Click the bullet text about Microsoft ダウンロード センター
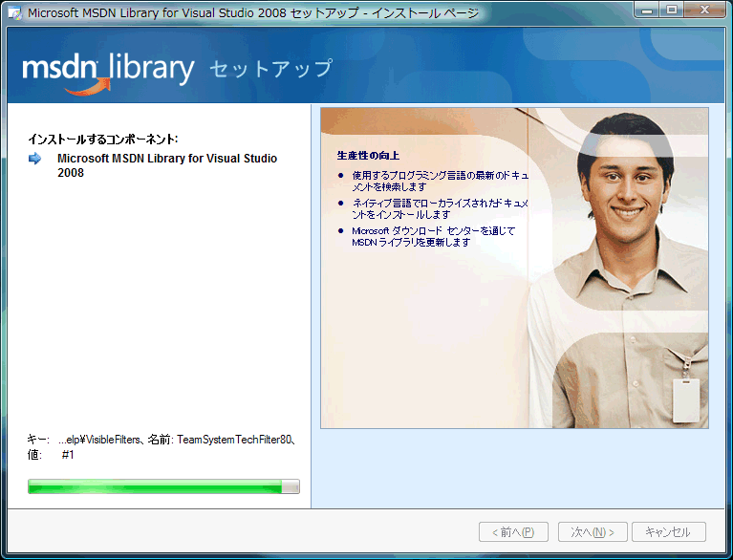Viewport: 733px width, 560px height. [x=433, y=236]
